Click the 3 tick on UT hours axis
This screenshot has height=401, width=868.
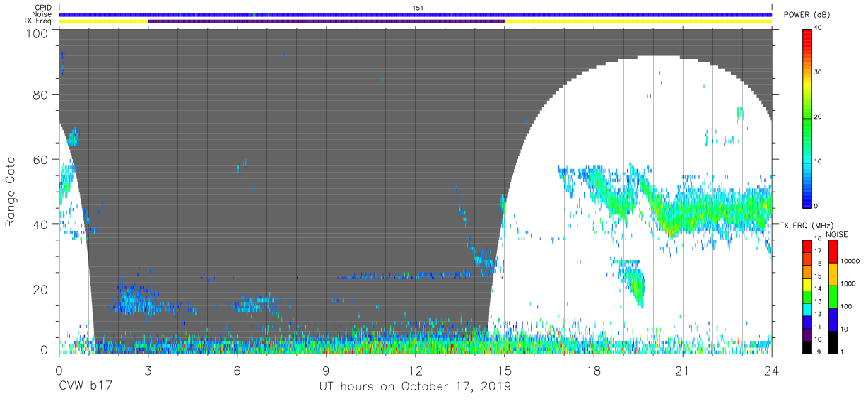(x=148, y=370)
